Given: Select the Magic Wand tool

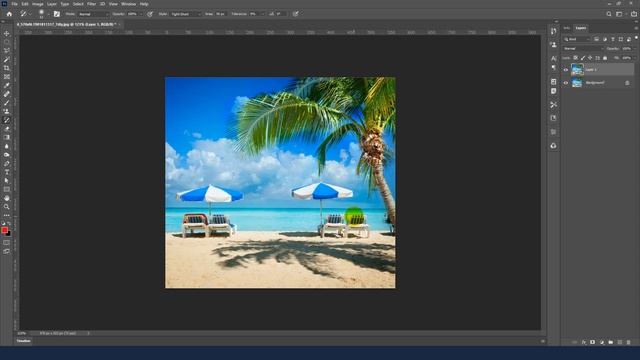Looking at the screenshot, I should point(7,60).
